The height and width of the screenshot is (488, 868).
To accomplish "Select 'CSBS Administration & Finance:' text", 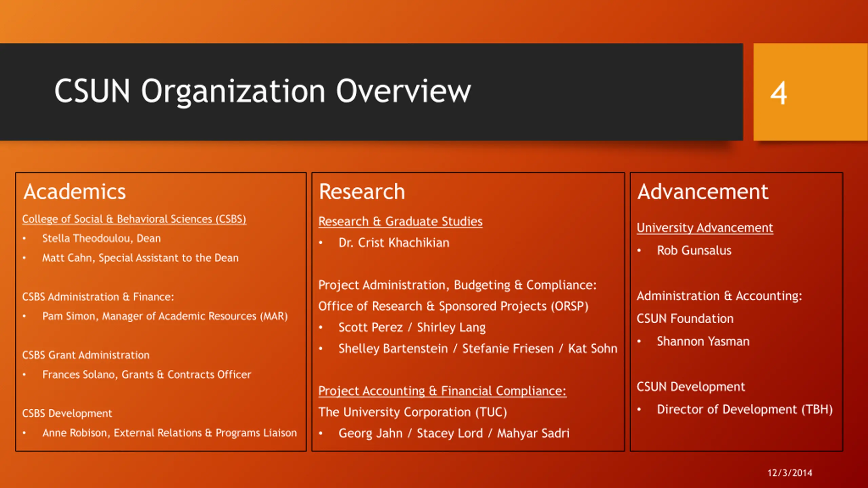I will coord(98,297).
